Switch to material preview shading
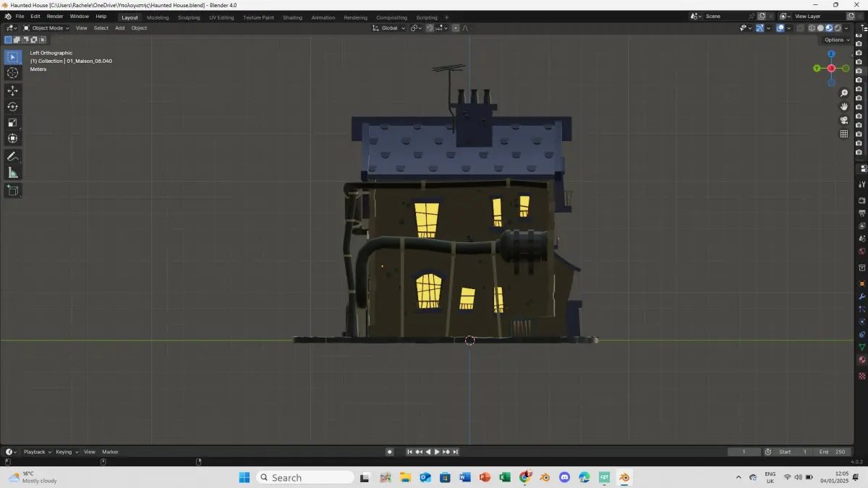The image size is (868, 488). tap(829, 28)
